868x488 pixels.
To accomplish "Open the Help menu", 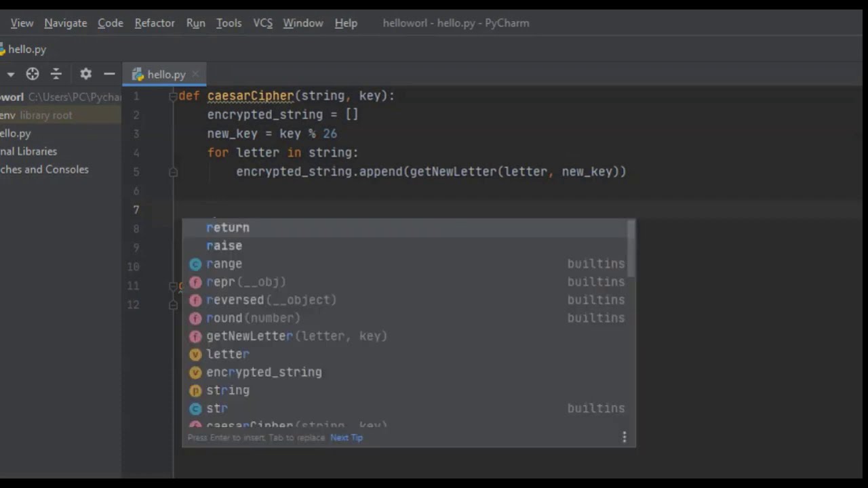I will [346, 23].
